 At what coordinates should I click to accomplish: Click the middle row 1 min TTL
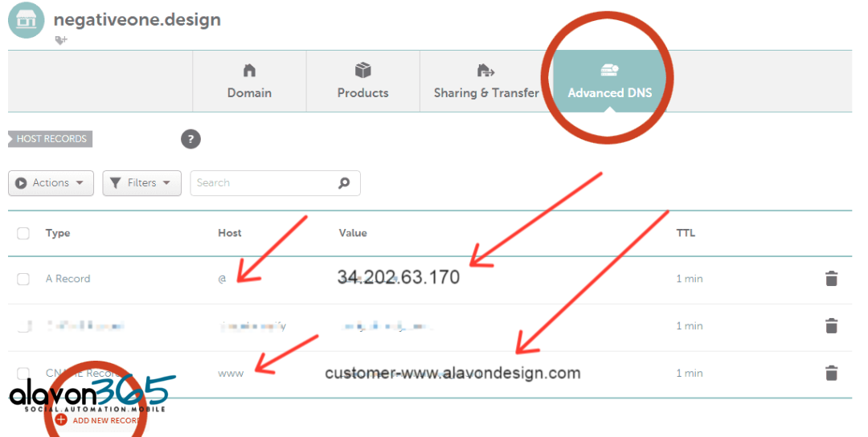tap(690, 326)
